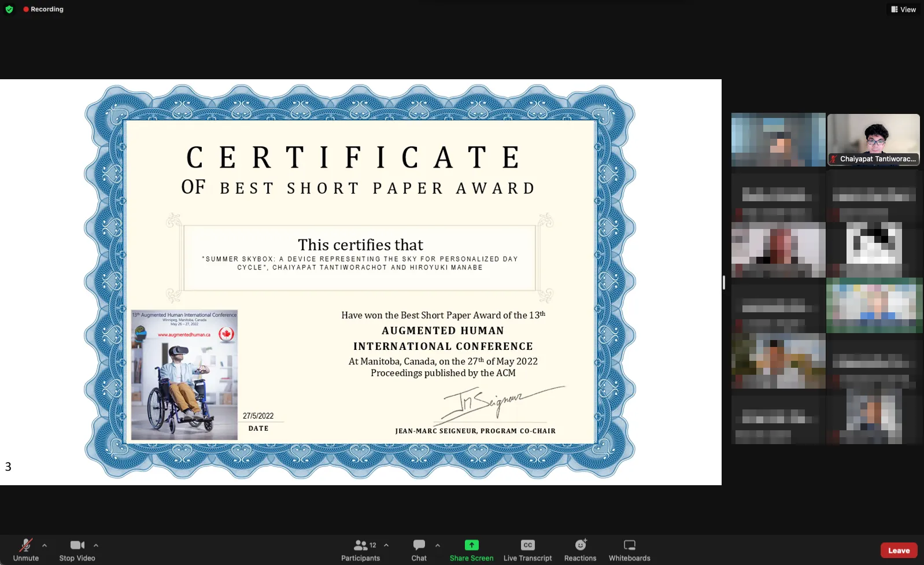Click the 27/5/2022 date text
Viewport: 924px width, 565px height.
pos(258,416)
